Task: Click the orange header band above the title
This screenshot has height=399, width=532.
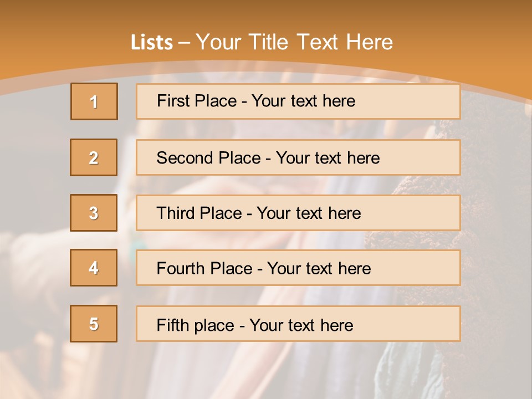Action: pyautogui.click(x=266, y=14)
